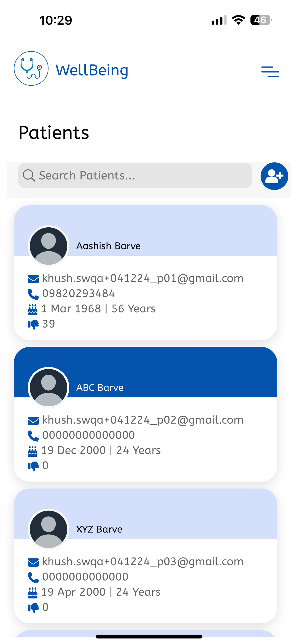Open the Aashish Barve patient name

(x=108, y=246)
